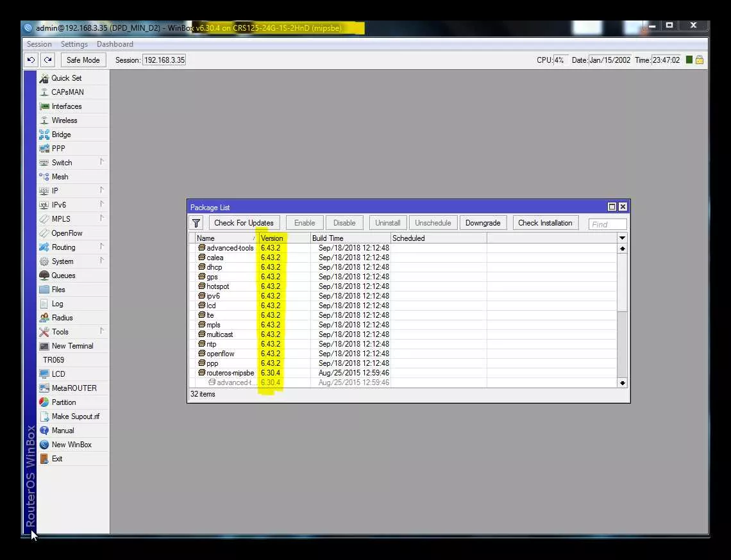Click the Unschedule button

[433, 223]
